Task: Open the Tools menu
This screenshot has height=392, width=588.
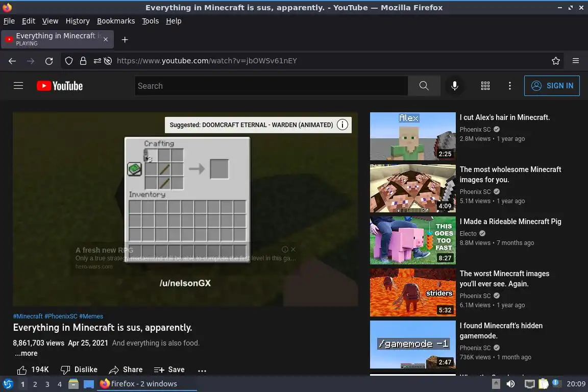Action: tap(151, 21)
